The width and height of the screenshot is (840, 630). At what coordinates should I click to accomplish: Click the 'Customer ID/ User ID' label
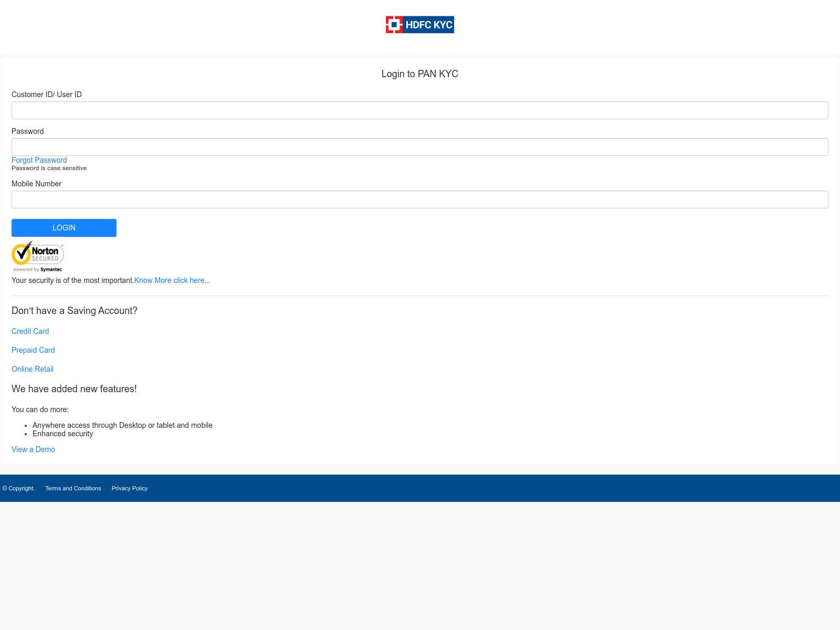pyautogui.click(x=47, y=94)
